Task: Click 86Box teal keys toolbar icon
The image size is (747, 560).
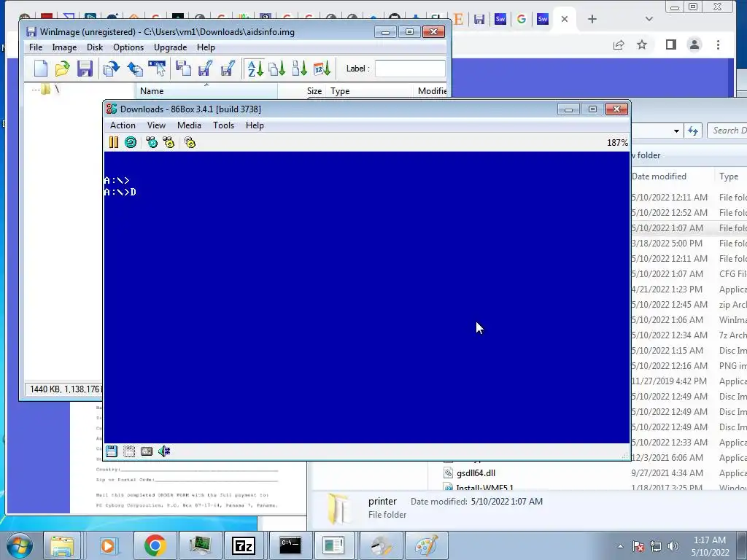Action: (152, 142)
